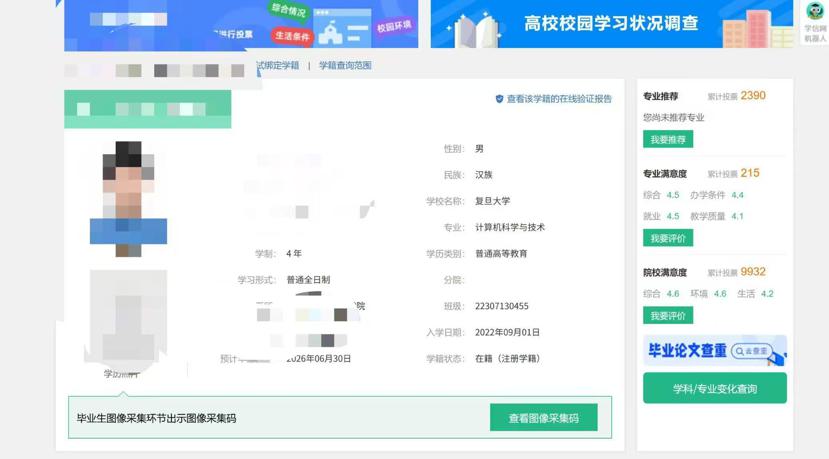Click the student enrollment photo thumbnail
Image resolution: width=829 pixels, height=459 pixels.
pos(128,198)
